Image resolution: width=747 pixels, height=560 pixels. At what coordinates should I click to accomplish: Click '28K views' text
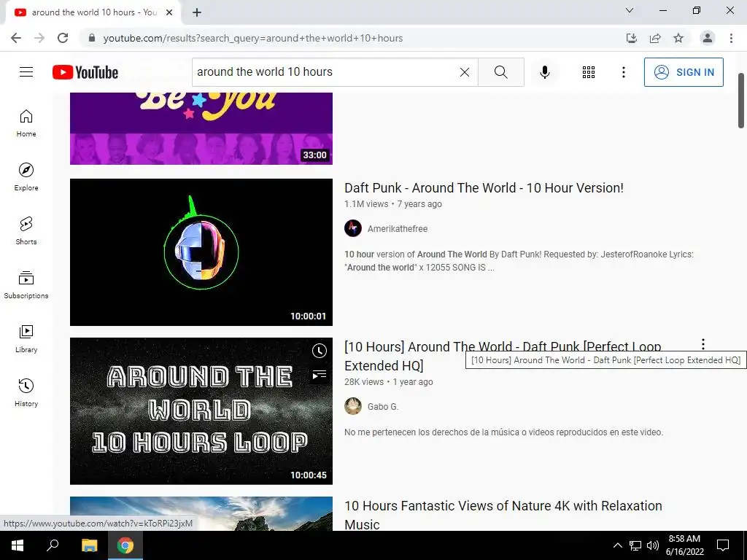click(x=364, y=382)
